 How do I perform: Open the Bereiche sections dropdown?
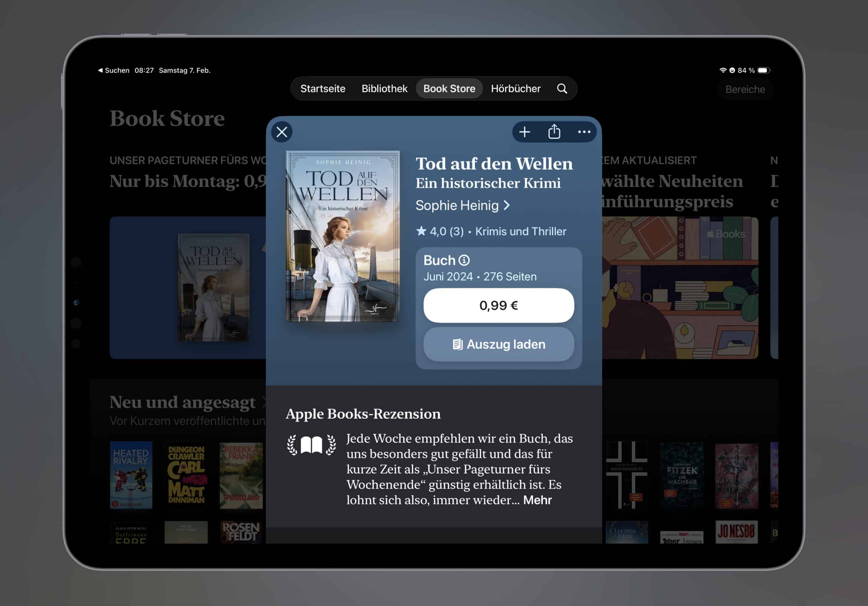745,90
